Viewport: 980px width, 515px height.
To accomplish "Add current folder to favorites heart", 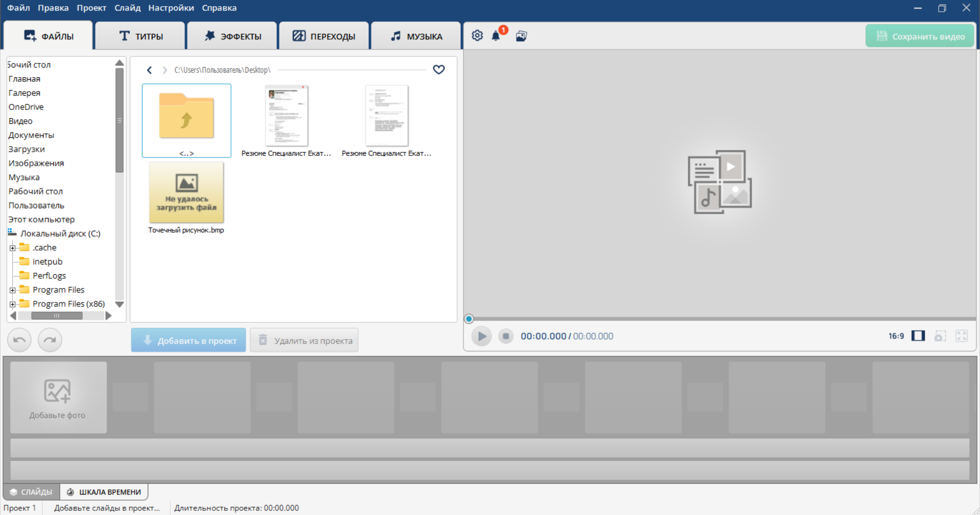I will [x=438, y=70].
